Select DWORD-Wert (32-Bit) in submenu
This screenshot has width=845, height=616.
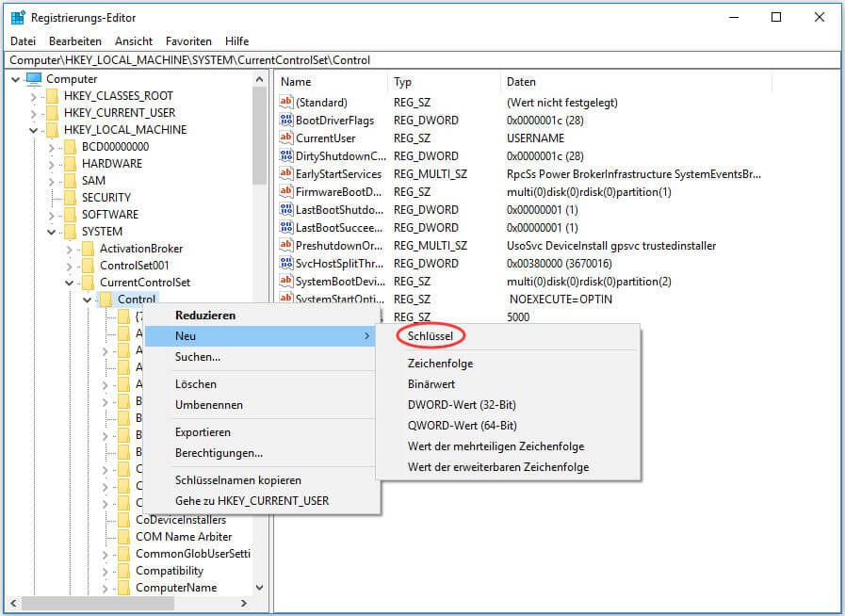click(x=462, y=405)
